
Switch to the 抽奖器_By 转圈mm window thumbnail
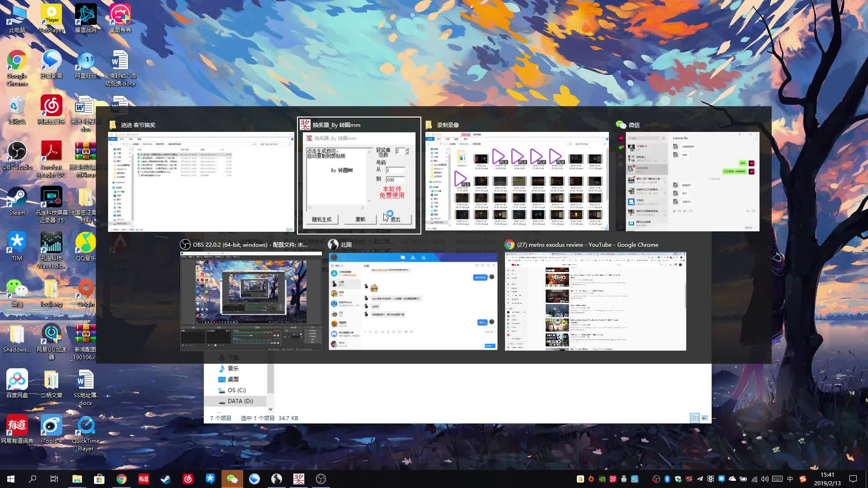(359, 176)
